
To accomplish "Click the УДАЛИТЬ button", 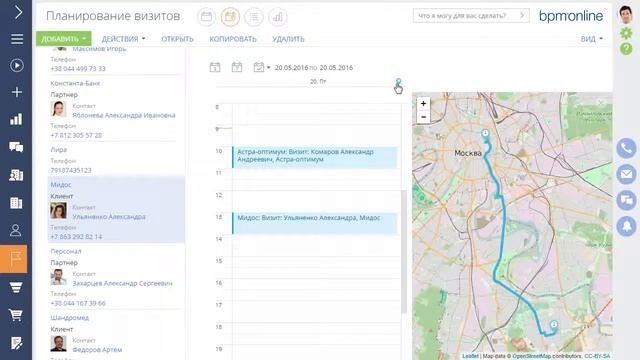I will click(288, 39).
